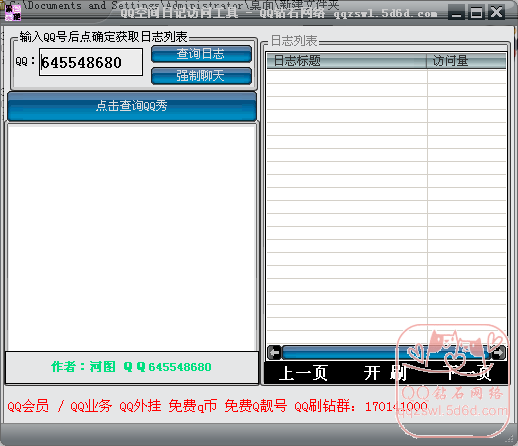Select the 日志标题 column header
The height and width of the screenshot is (446, 518).
point(347,61)
